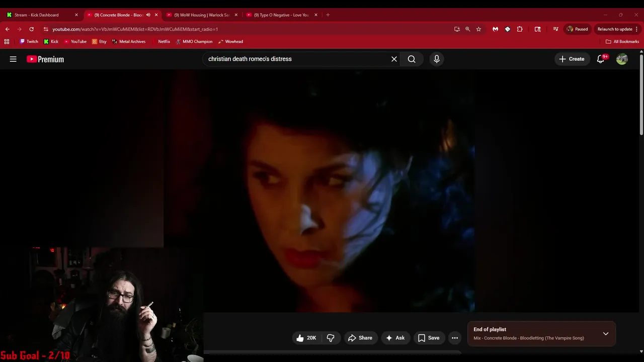Open the apps grid in bookmarks bar
644x362 pixels.
click(7, 42)
